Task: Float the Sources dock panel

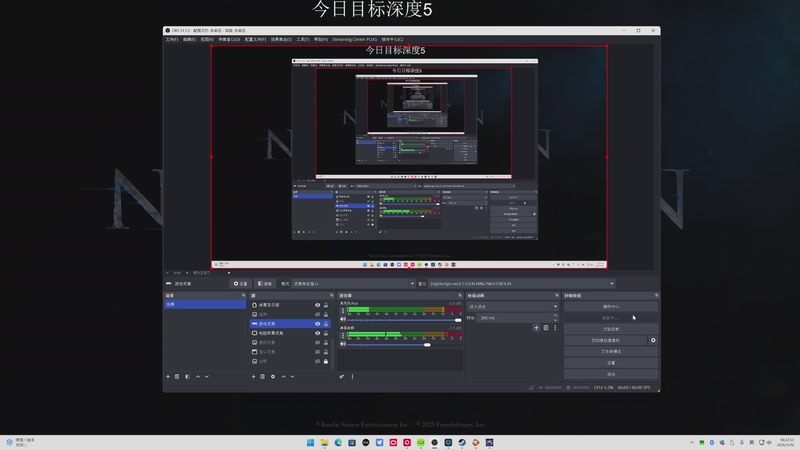Action: [x=332, y=295]
